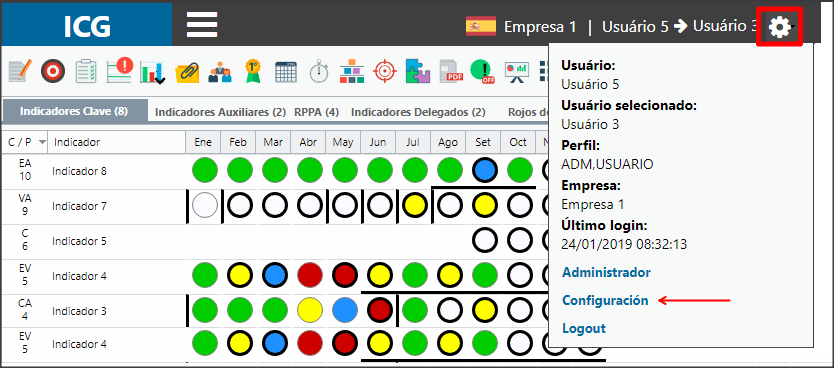834x368 pixels.
Task: Switch to the Indicadores Clave (8) tab
Action: tap(74, 112)
